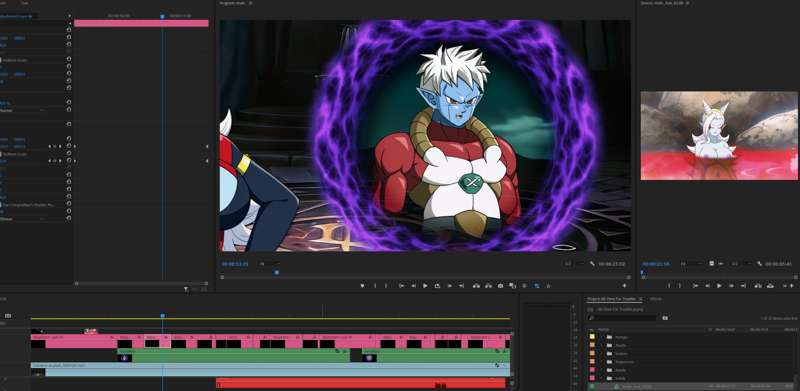The width and height of the screenshot is (800, 391).
Task: Switch to the tab beside the Project tab
Action: coord(656,299)
